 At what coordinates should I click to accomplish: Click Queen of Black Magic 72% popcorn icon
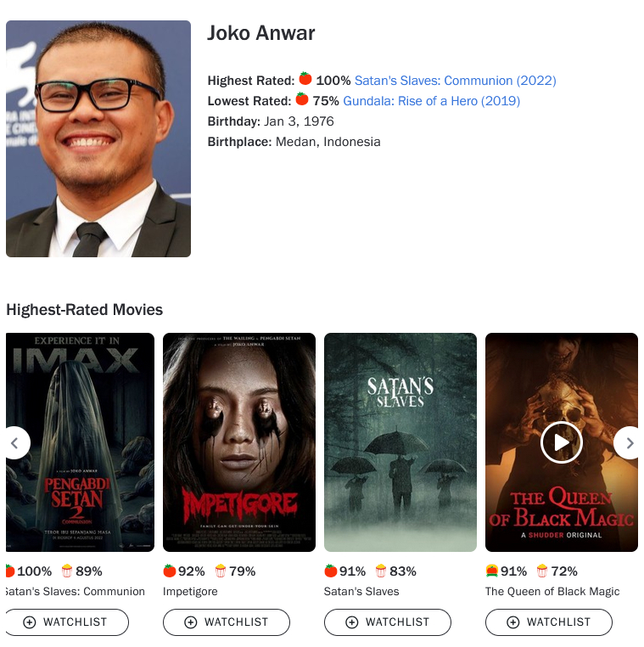[x=542, y=571]
